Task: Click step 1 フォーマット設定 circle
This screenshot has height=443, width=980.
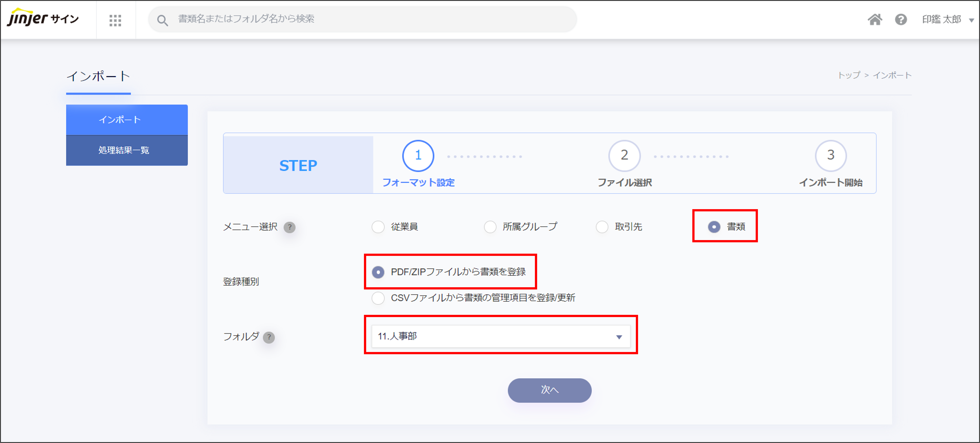Action: [418, 156]
